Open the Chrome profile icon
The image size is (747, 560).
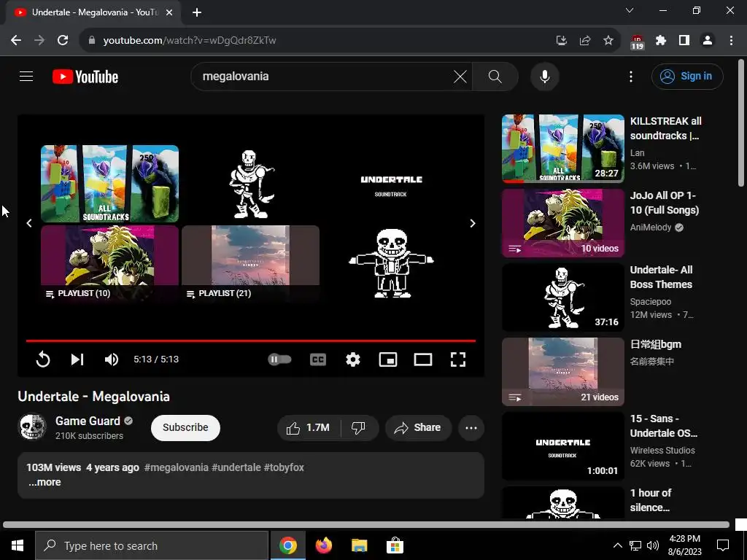point(708,40)
